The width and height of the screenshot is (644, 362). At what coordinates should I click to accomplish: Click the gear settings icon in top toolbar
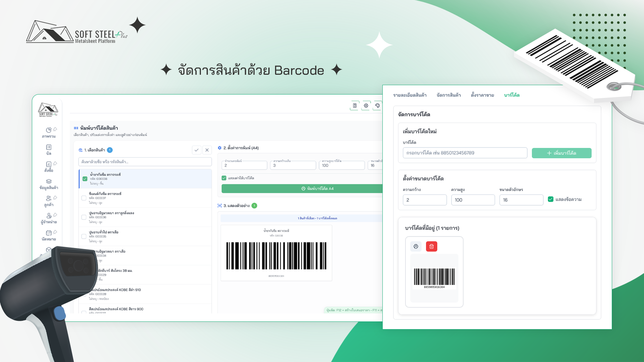366,106
